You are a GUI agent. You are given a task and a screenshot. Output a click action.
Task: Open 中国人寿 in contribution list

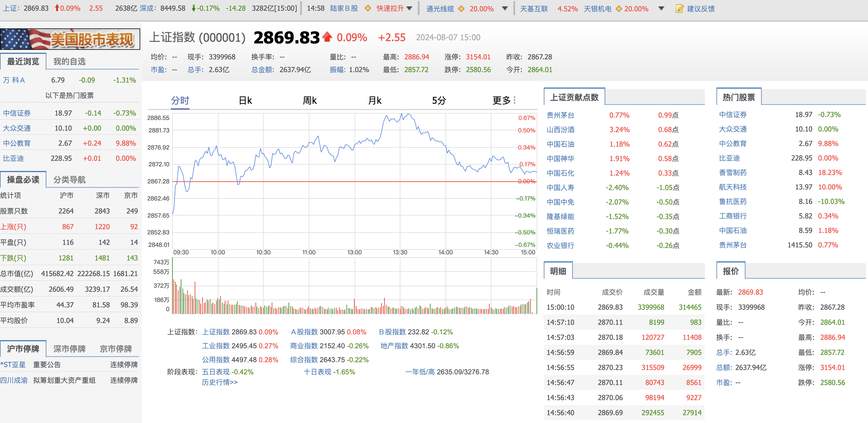click(560, 188)
